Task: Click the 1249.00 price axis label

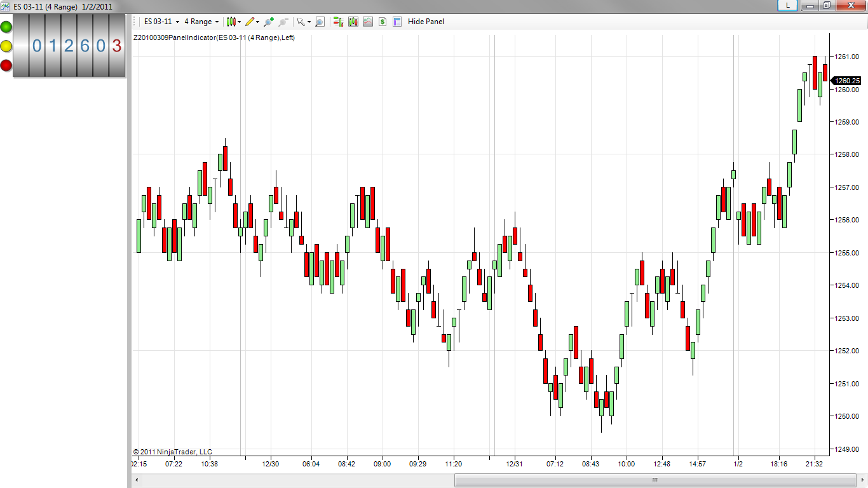Action: tap(848, 449)
